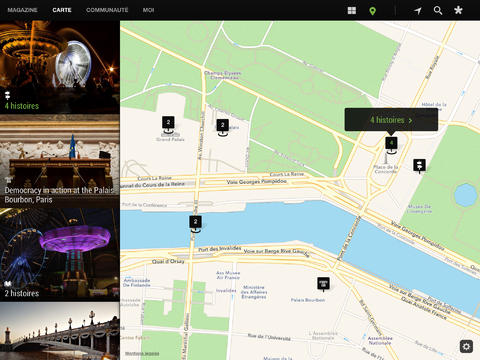This screenshot has width=480, height=360.
Task: Open map settings gear icon
Action: click(466, 347)
